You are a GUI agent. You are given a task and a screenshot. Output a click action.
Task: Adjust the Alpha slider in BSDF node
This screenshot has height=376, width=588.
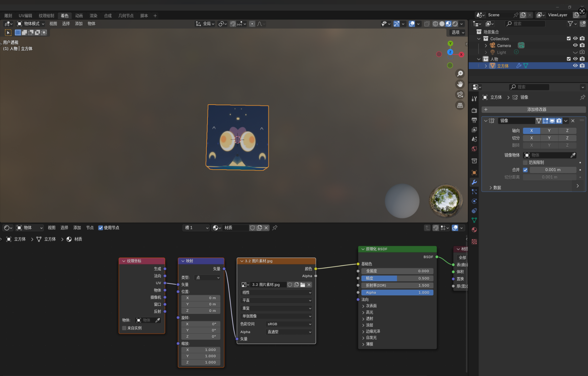(397, 293)
